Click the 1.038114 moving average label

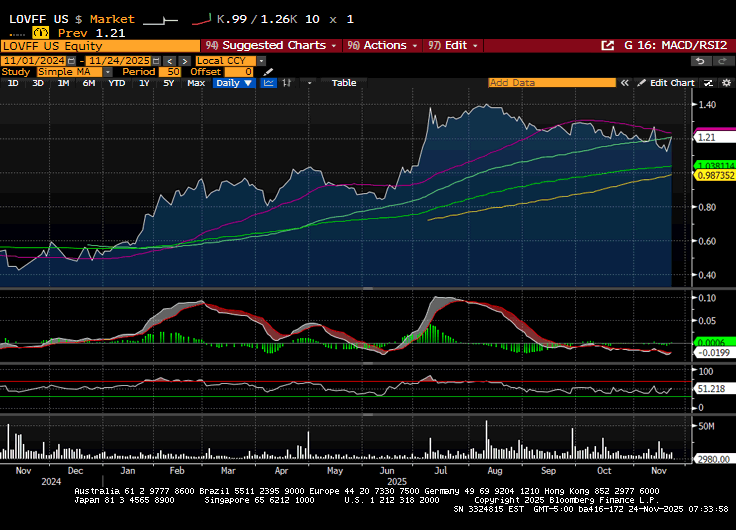(x=715, y=166)
